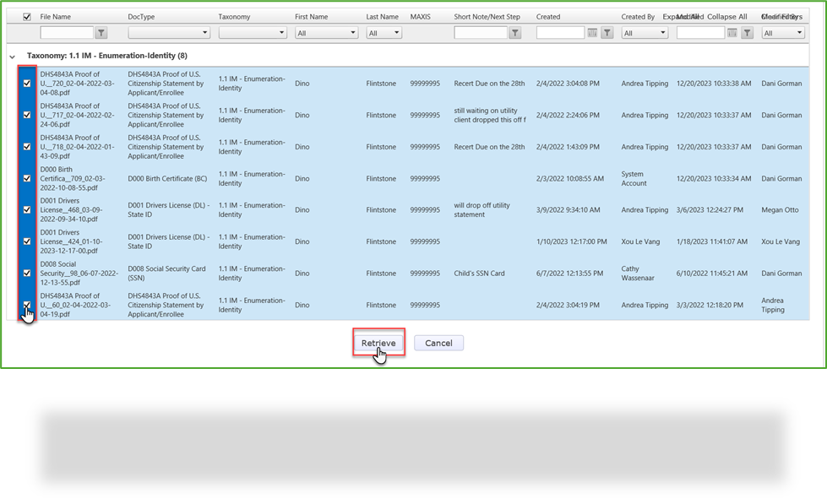Collapse the Taxonomy 1.1 IM Enumeration-Identity group

click(11, 55)
